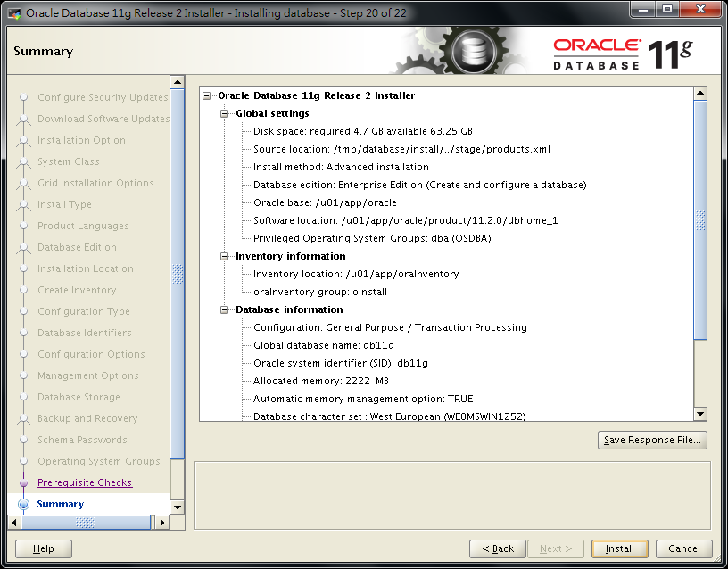
Task: Select Oracle base: /u01/app/oracle row
Action: click(325, 202)
